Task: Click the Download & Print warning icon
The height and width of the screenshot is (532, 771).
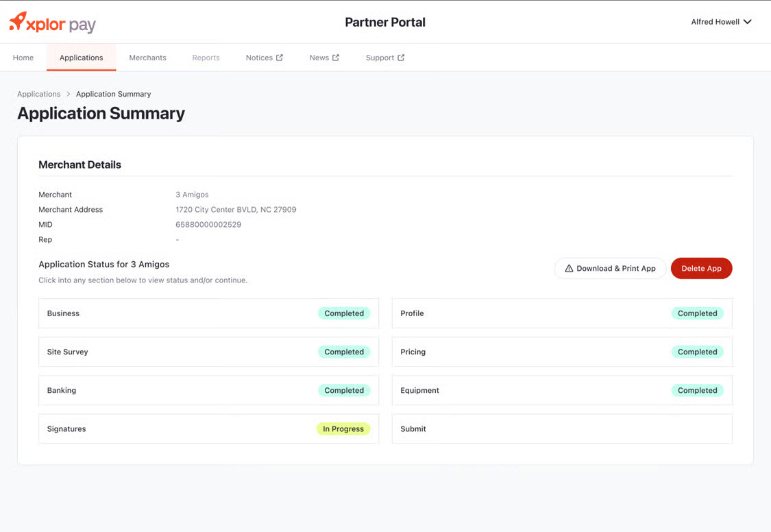Action: [x=569, y=269]
